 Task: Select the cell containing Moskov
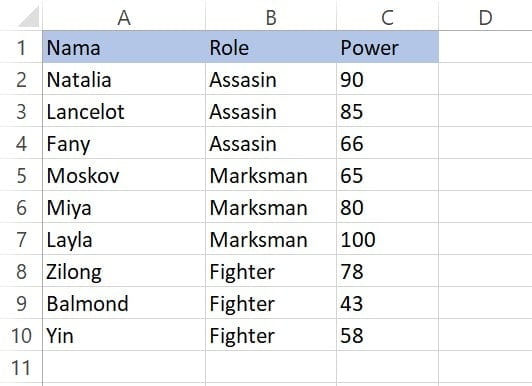pyautogui.click(x=124, y=175)
